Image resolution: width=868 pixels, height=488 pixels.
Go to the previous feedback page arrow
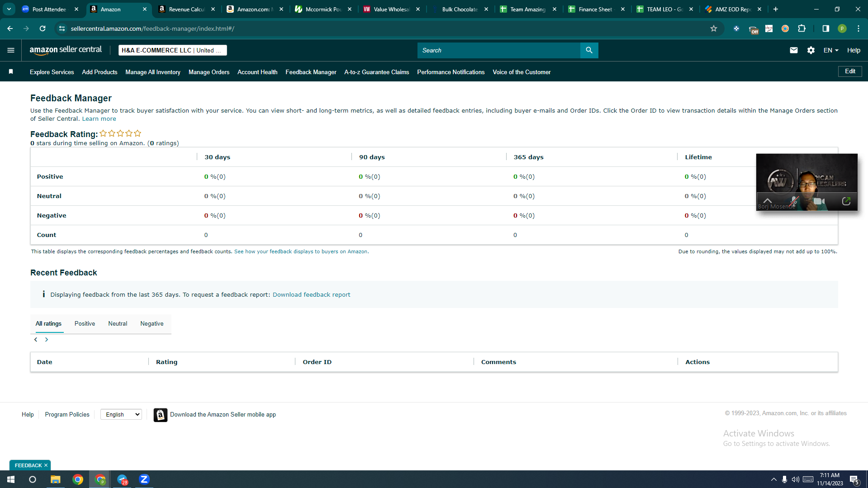tap(36, 340)
